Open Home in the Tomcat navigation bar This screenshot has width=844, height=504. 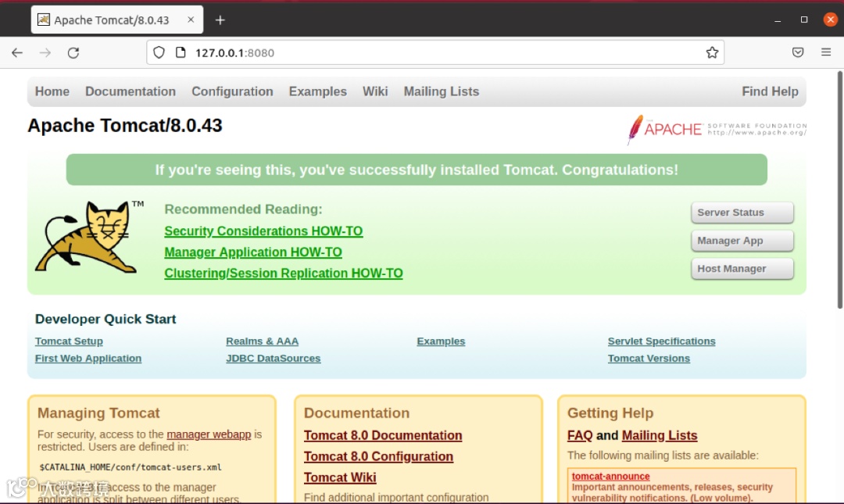click(52, 91)
